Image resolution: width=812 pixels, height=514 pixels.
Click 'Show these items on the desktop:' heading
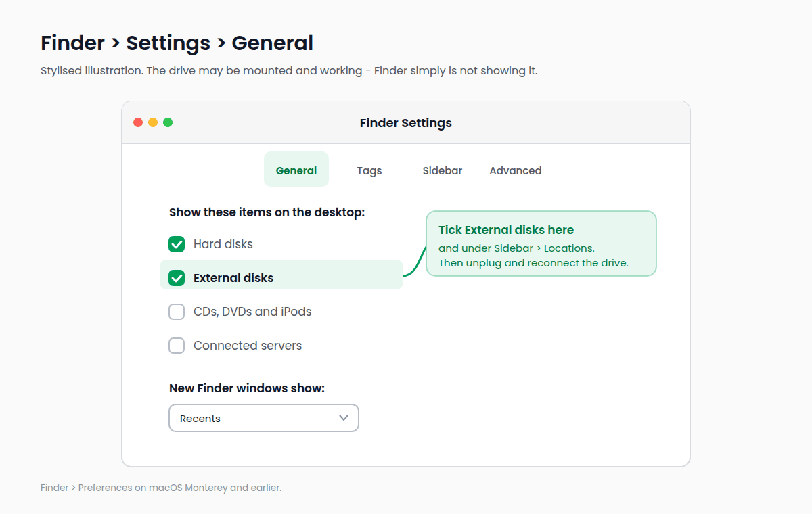[x=267, y=212]
